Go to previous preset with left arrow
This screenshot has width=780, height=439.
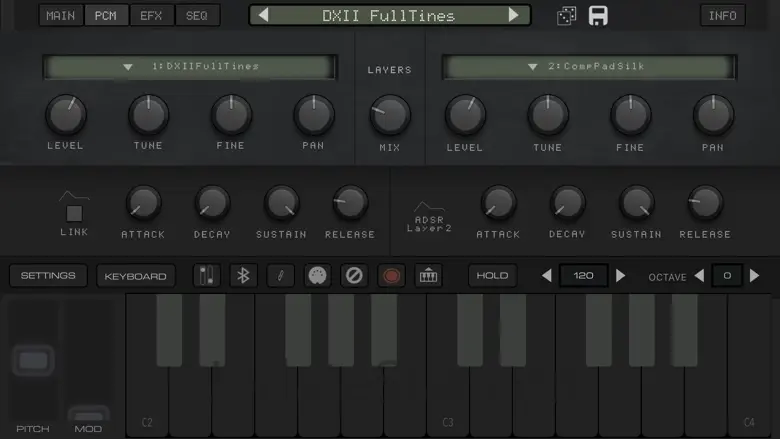pos(264,15)
